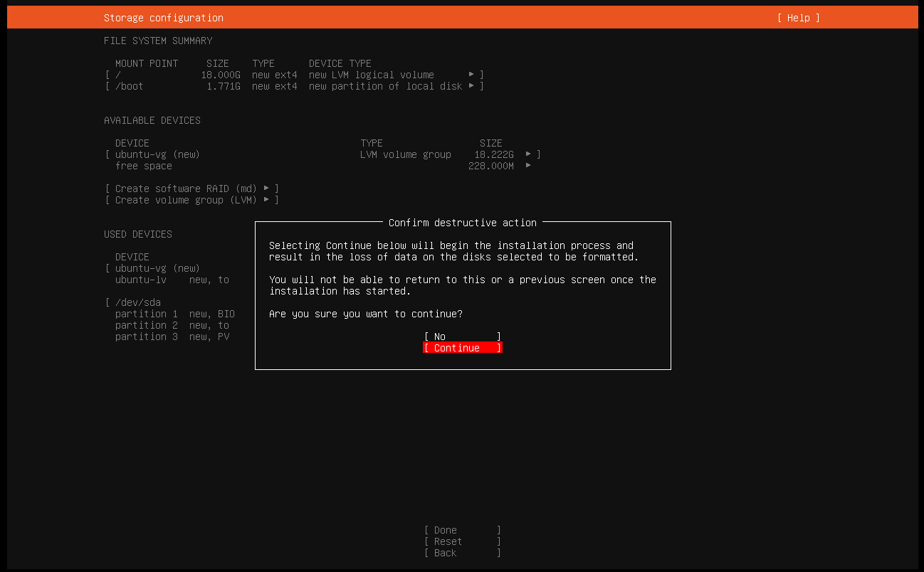The width and height of the screenshot is (924, 572).
Task: Select the /boot mount point entry
Action: pyautogui.click(x=130, y=86)
